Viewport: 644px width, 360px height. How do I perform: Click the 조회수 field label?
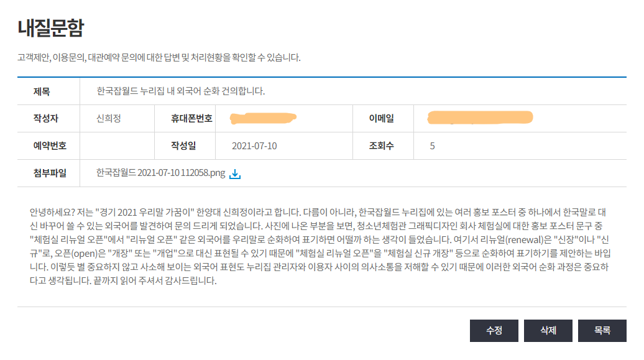coord(382,146)
